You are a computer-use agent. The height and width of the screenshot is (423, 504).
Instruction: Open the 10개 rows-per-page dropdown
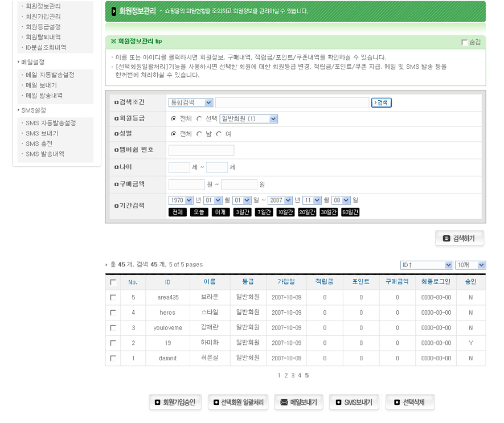click(470, 265)
